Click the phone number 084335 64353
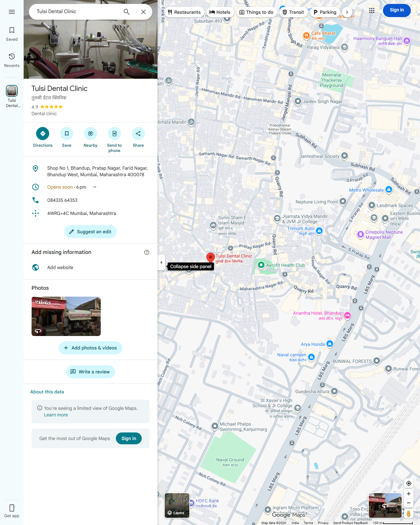 tap(62, 200)
